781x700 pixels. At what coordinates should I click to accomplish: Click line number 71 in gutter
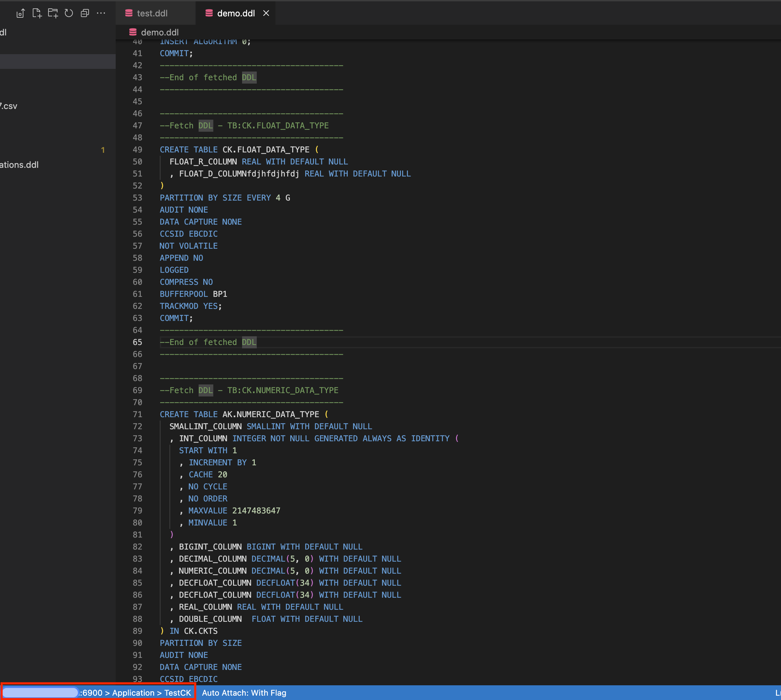pos(137,414)
